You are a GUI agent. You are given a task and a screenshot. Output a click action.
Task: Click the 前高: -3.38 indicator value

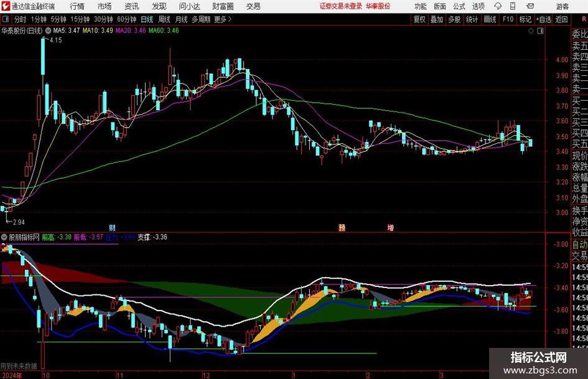click(x=57, y=237)
